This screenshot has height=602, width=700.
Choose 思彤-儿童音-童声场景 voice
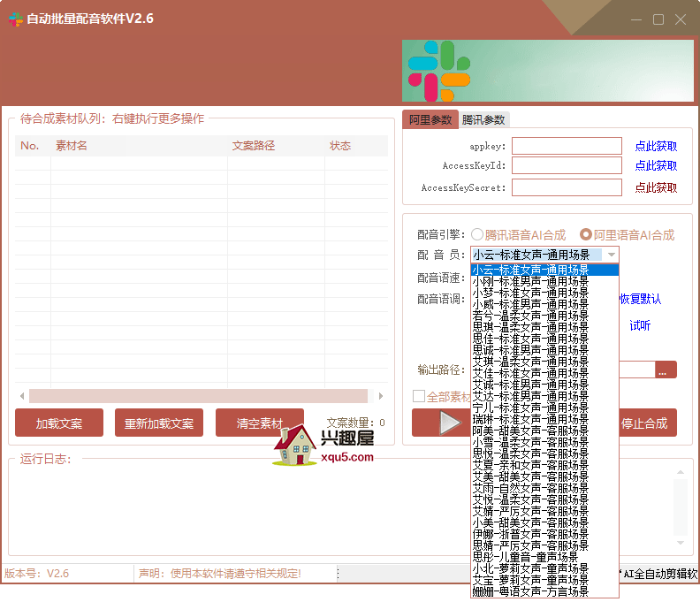[x=545, y=557]
